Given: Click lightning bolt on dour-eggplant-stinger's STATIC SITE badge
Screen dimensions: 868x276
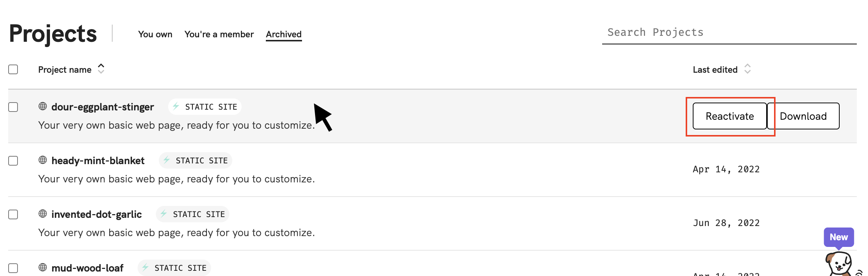Looking at the screenshot, I should pos(176,107).
